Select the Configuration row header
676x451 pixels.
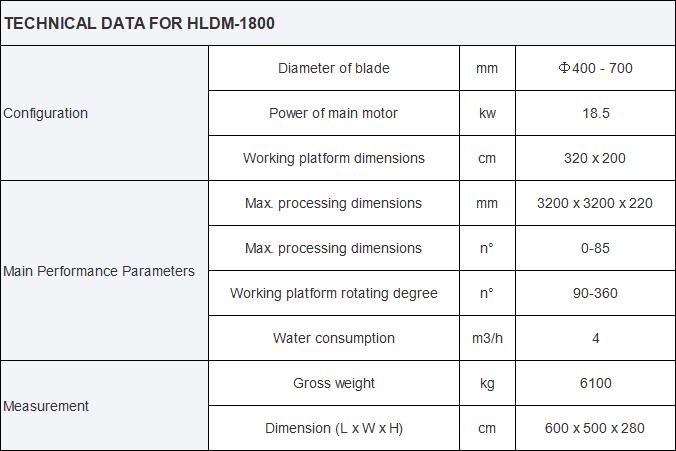(46, 113)
